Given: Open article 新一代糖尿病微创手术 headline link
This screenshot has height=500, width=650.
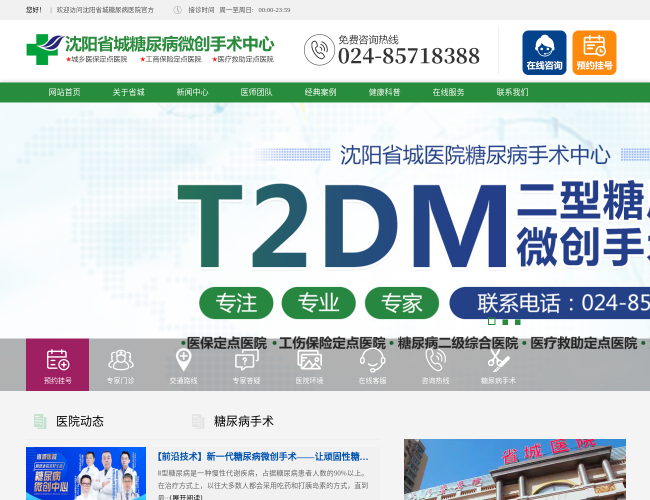Looking at the screenshot, I should coord(263,456).
